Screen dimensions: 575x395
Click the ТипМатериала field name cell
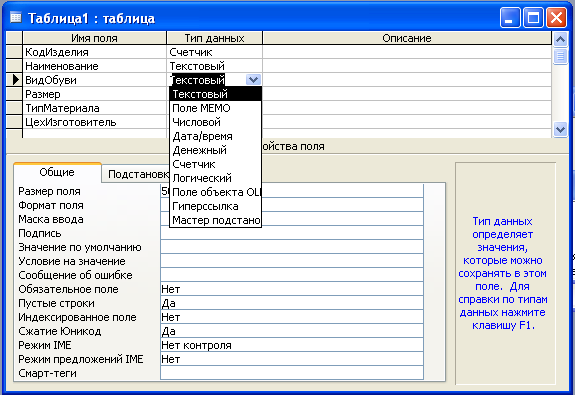(x=94, y=108)
